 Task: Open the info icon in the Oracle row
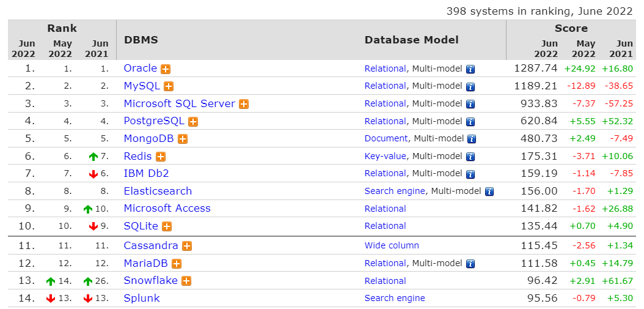[x=470, y=69]
